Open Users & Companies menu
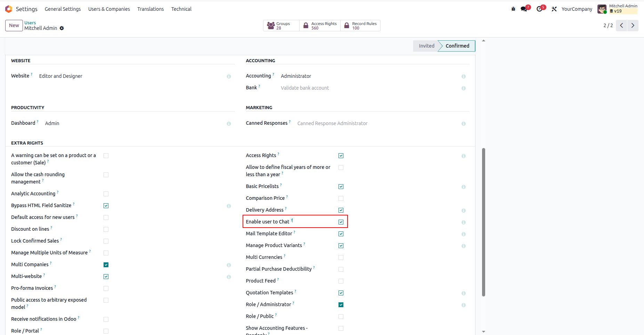Image resolution: width=644 pixels, height=335 pixels. click(x=109, y=9)
